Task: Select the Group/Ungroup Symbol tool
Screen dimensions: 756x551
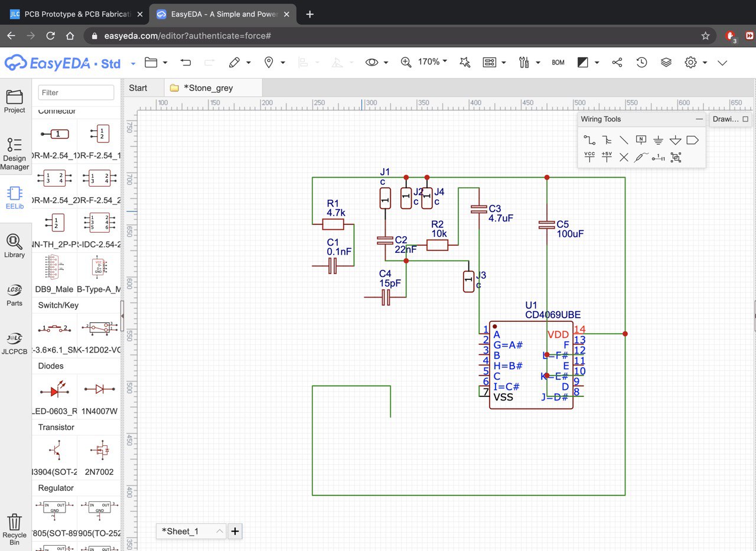Action: 676,157
